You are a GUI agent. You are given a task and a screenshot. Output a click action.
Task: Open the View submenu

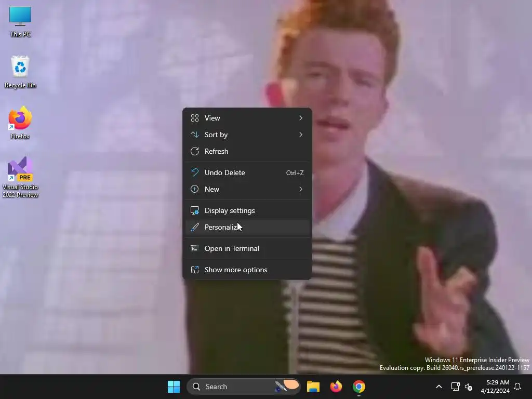pyautogui.click(x=247, y=118)
